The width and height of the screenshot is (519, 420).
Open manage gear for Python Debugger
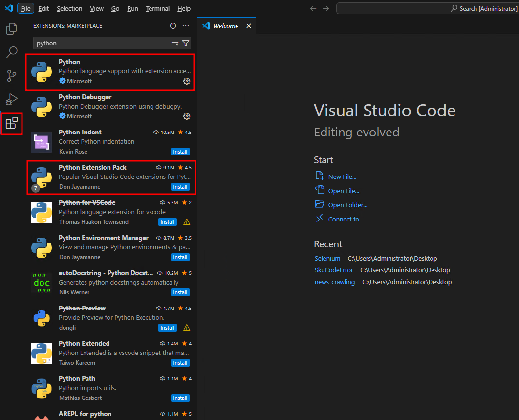[x=187, y=116]
